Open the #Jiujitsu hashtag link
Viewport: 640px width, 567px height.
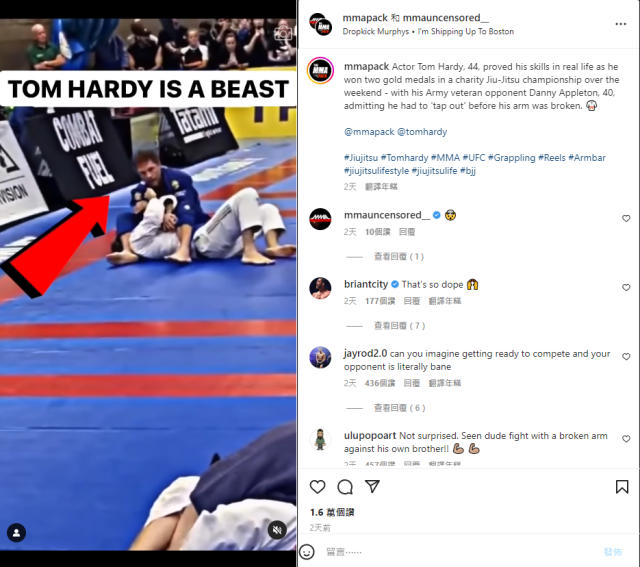click(x=361, y=158)
